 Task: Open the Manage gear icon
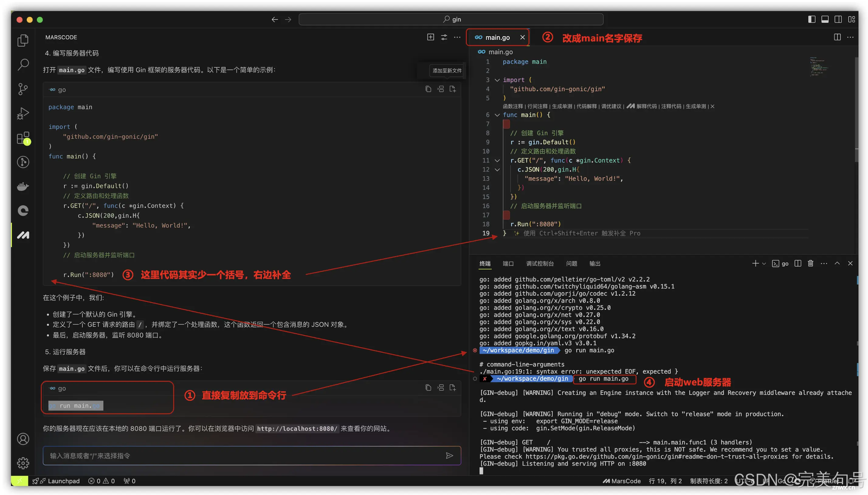click(23, 463)
